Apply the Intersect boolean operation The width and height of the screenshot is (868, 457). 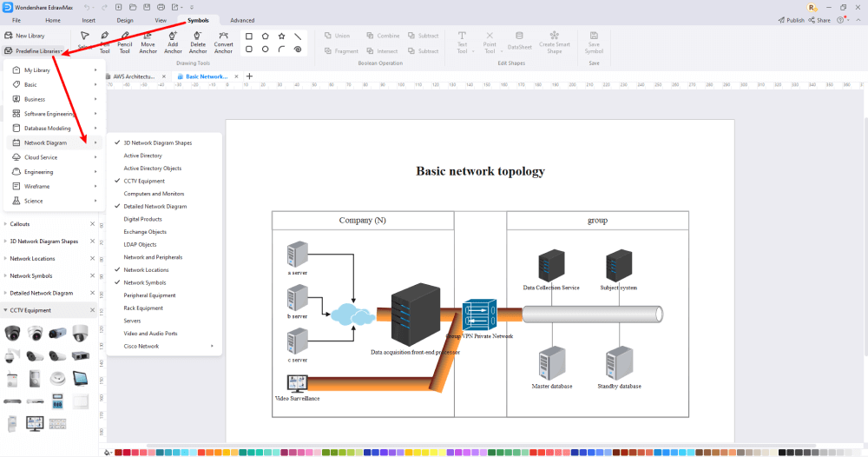pos(382,51)
